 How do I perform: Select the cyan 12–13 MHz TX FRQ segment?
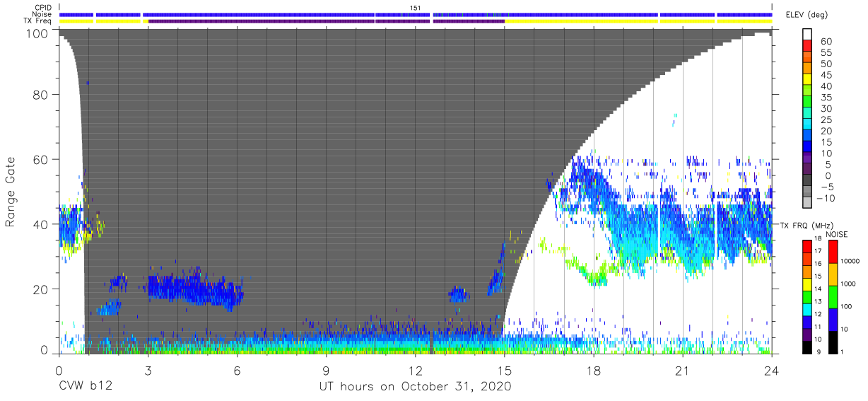click(808, 308)
